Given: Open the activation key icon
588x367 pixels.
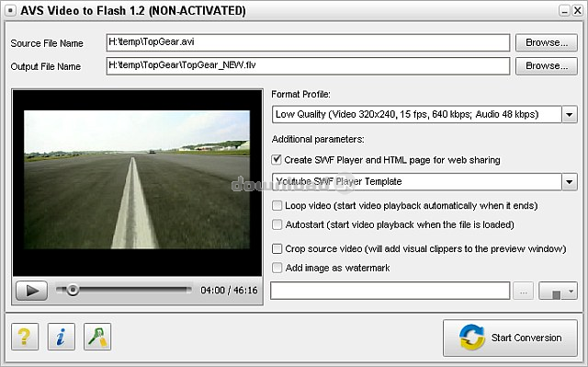Looking at the screenshot, I should click(x=97, y=337).
